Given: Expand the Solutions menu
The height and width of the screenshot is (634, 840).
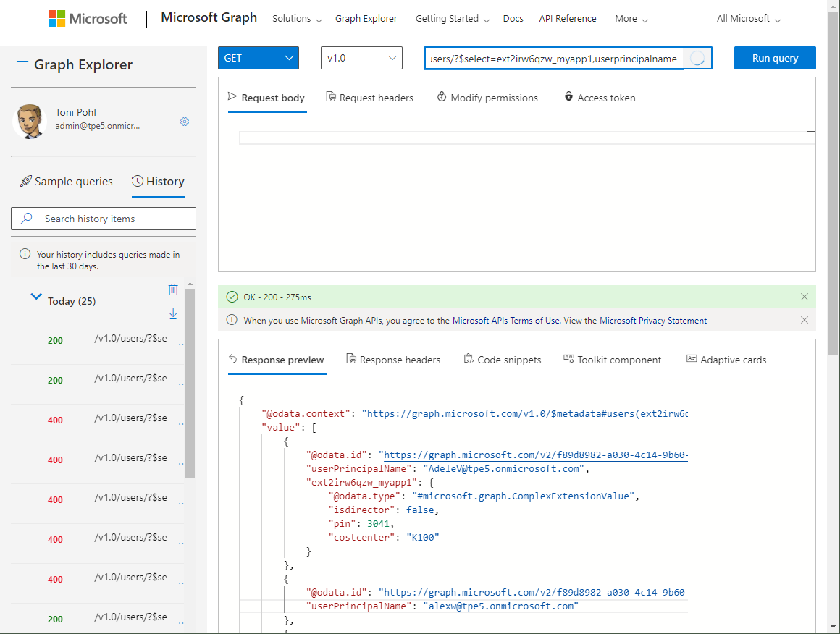Looking at the screenshot, I should (x=297, y=19).
